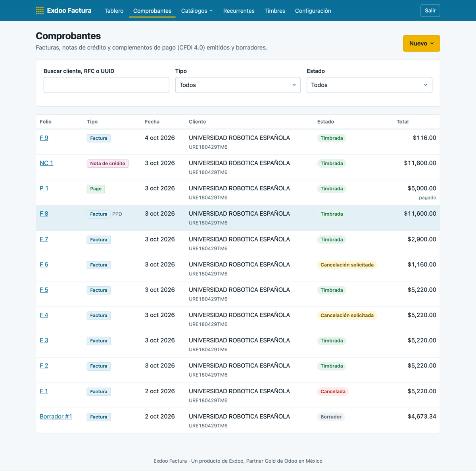Viewport: 476px width, 471px height.
Task: Click the Folio column header
Action: click(46, 122)
